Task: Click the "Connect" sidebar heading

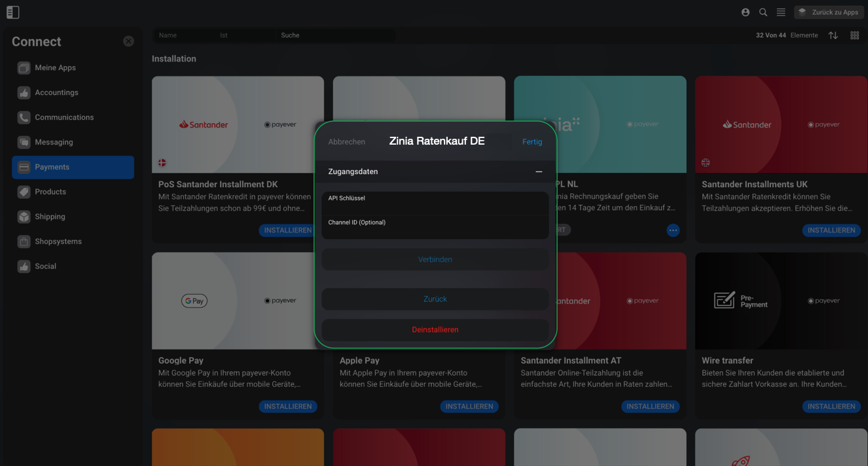Action: point(37,41)
